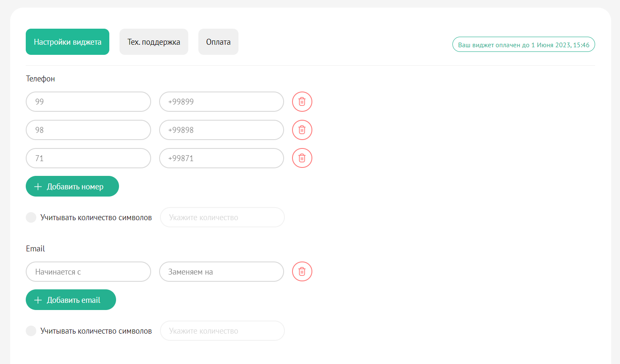Focus the phone prefix field containing 98
The height and width of the screenshot is (364, 620).
point(88,130)
